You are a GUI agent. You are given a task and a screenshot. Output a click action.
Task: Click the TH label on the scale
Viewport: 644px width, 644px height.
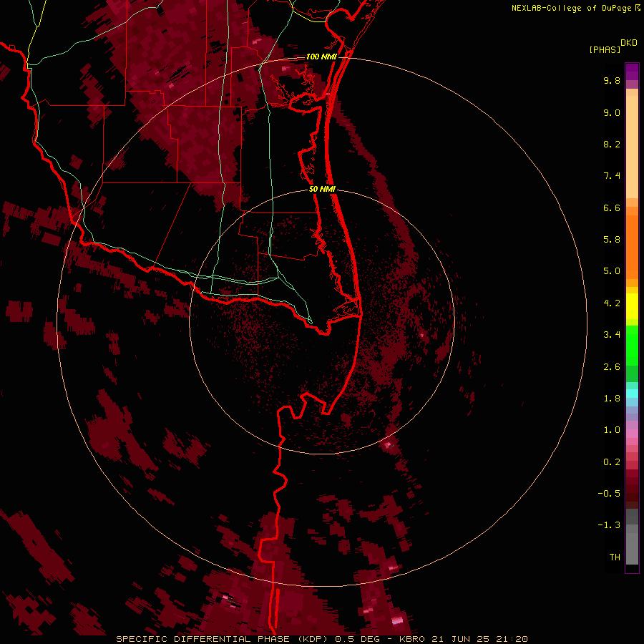615,557
